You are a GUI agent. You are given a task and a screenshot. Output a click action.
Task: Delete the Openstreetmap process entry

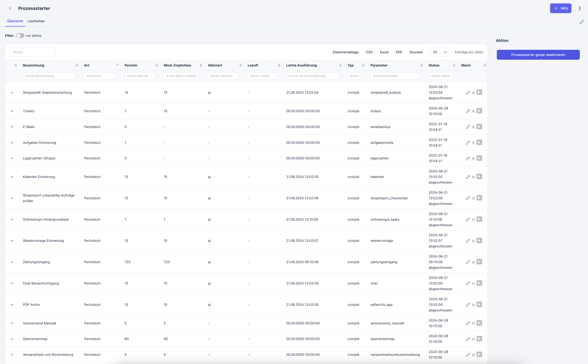[473, 339]
